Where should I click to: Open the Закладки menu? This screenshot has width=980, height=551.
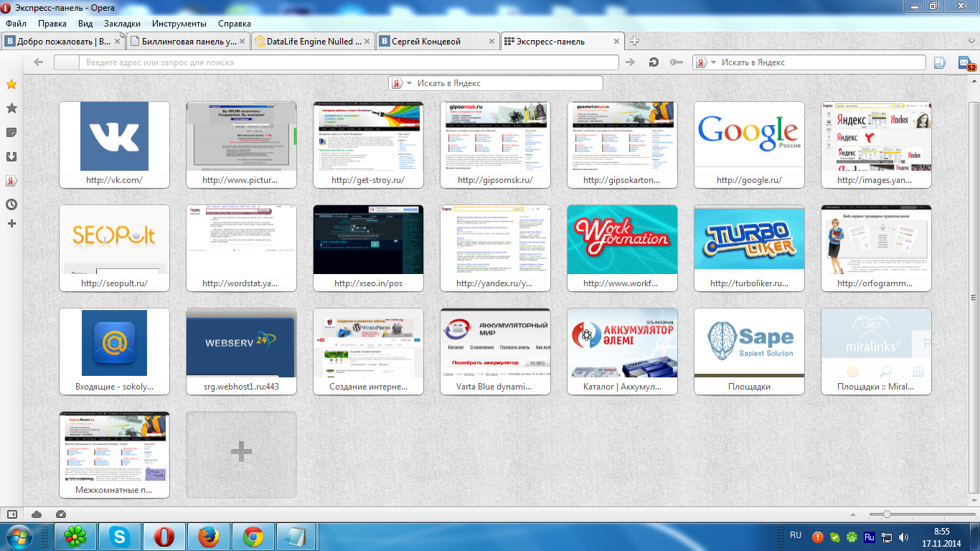point(122,24)
